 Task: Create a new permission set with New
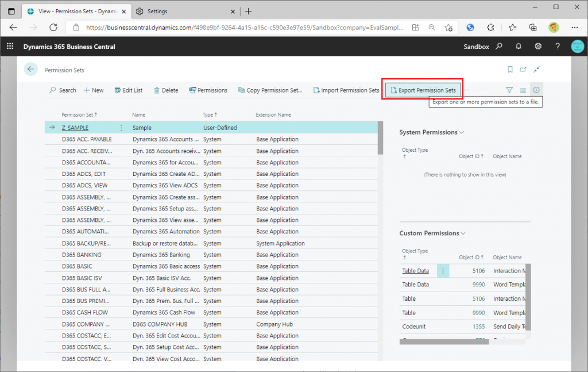(x=94, y=90)
